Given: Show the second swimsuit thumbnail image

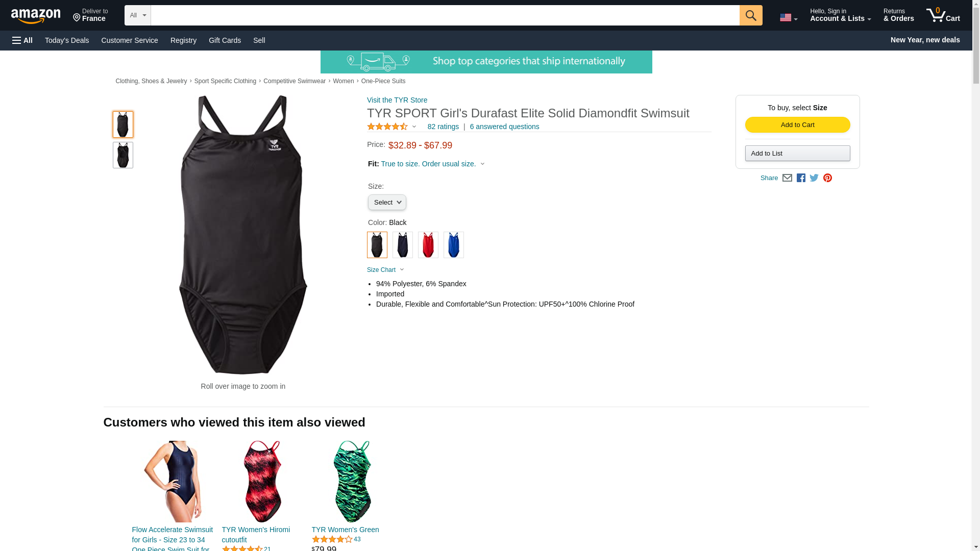Looking at the screenshot, I should [122, 155].
